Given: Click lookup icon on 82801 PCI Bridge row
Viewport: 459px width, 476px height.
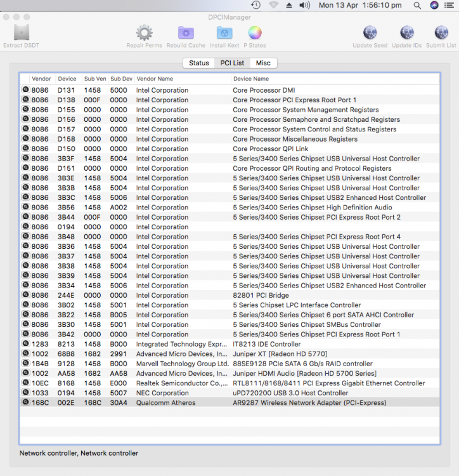Looking at the screenshot, I should (26, 294).
